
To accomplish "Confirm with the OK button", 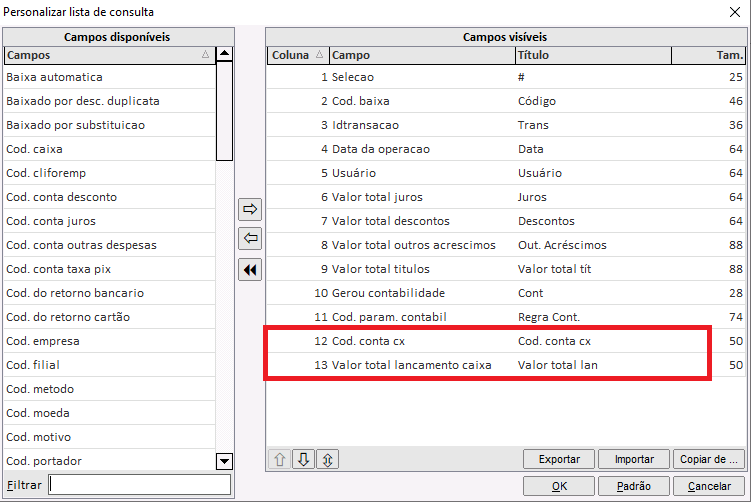I will click(x=559, y=486).
